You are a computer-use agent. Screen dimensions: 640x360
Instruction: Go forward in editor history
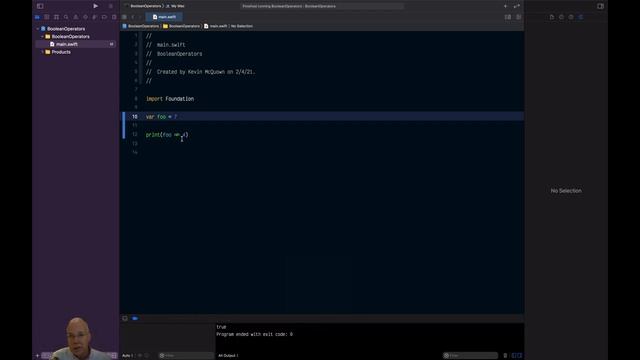click(x=140, y=17)
